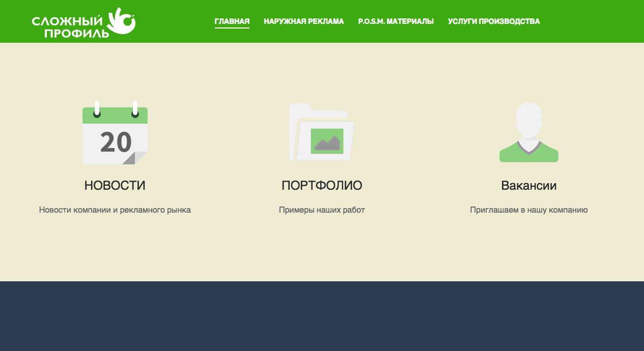Click the ПОРТФОЛИО heading link
644x351 pixels.
tap(322, 185)
